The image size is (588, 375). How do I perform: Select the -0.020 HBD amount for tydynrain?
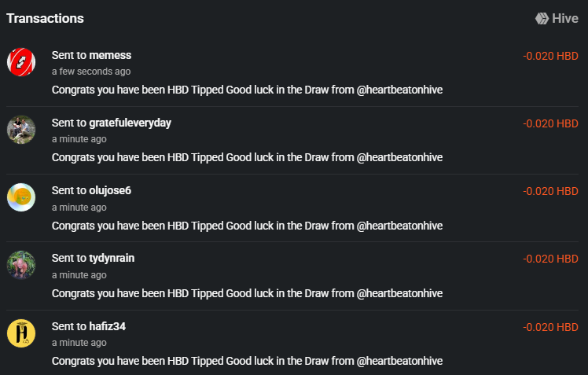tap(550, 259)
